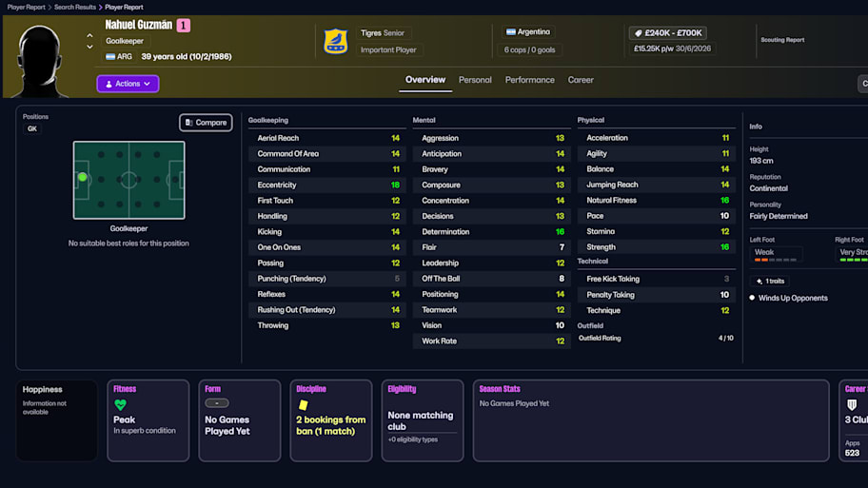Click the Tigres club badge icon
The width and height of the screenshot is (868, 488).
tap(335, 42)
